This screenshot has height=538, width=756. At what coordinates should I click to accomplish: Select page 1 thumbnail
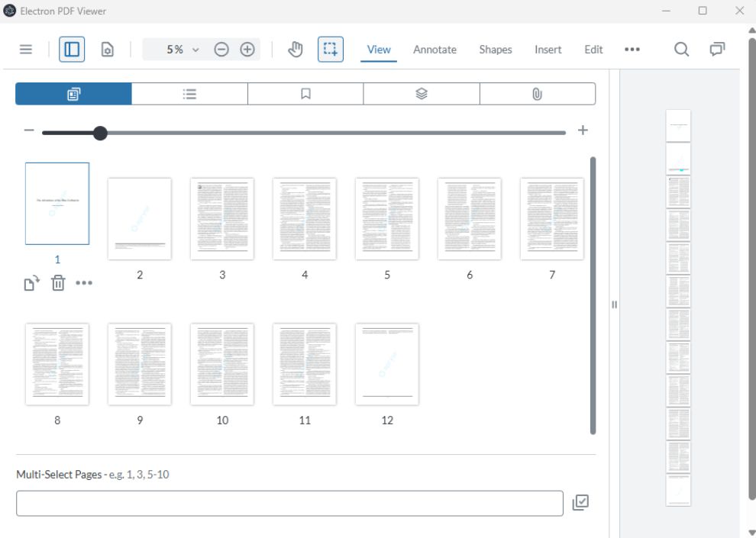point(57,203)
